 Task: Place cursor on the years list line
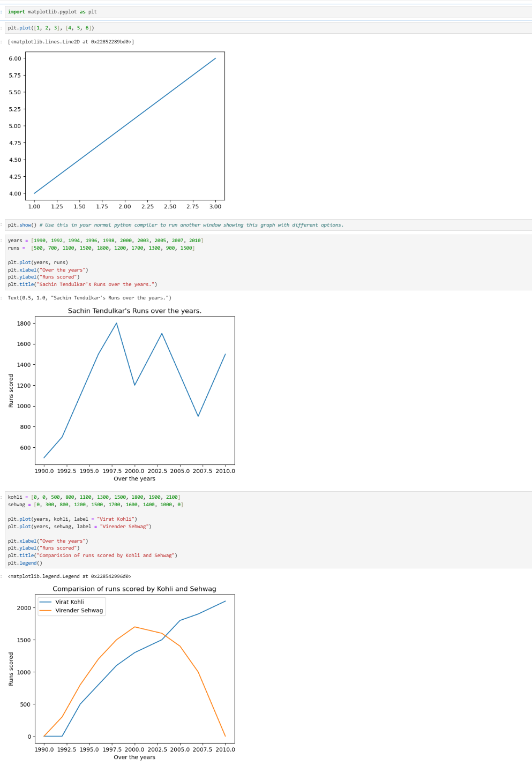click(x=106, y=241)
